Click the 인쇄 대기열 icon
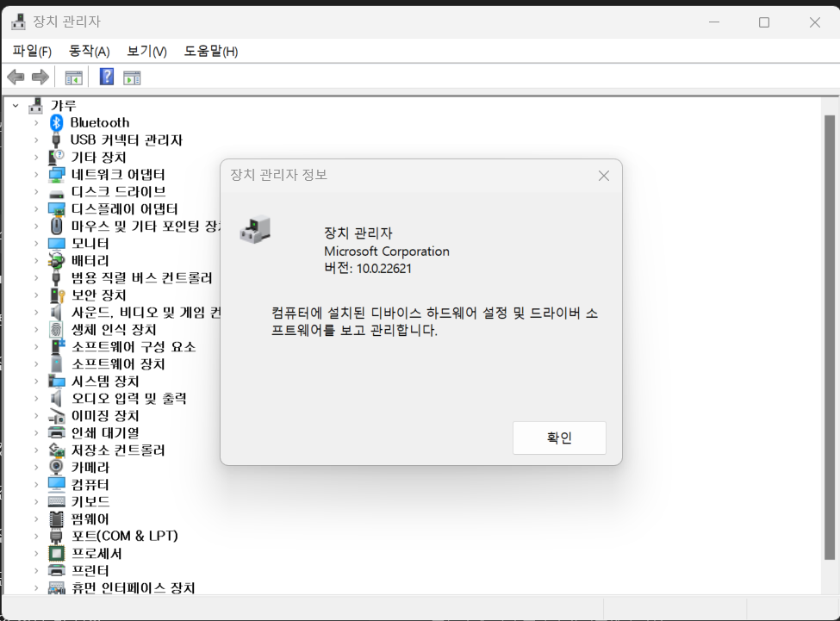This screenshot has height=621, width=840. pyautogui.click(x=56, y=432)
